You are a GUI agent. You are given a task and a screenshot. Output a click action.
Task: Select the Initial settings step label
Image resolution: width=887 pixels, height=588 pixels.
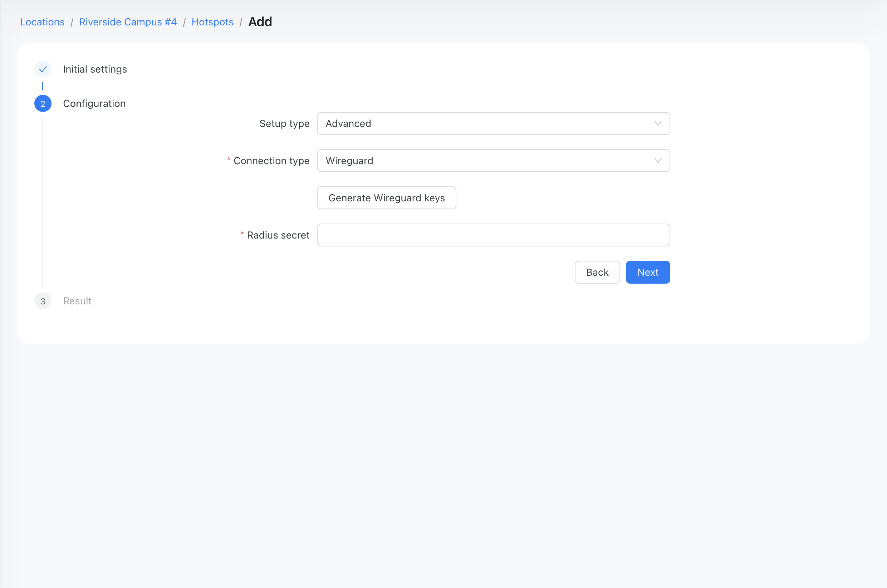click(95, 69)
